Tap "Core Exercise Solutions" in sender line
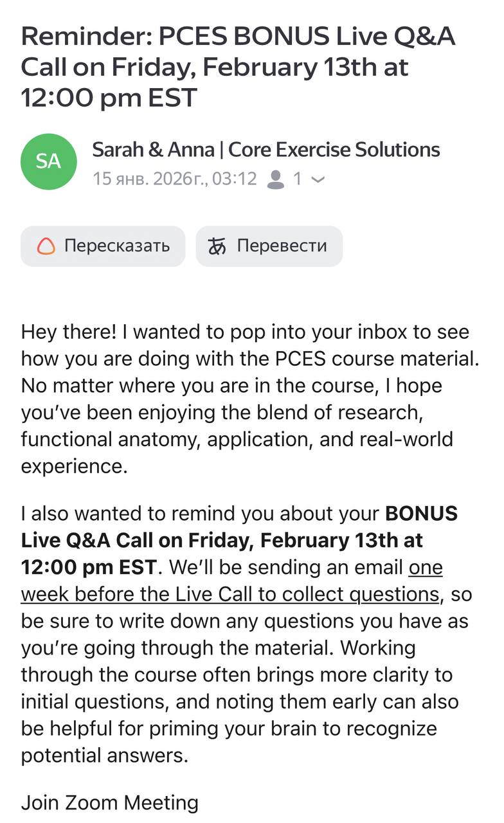Screen dimensions: 504x823 pyautogui.click(x=334, y=150)
